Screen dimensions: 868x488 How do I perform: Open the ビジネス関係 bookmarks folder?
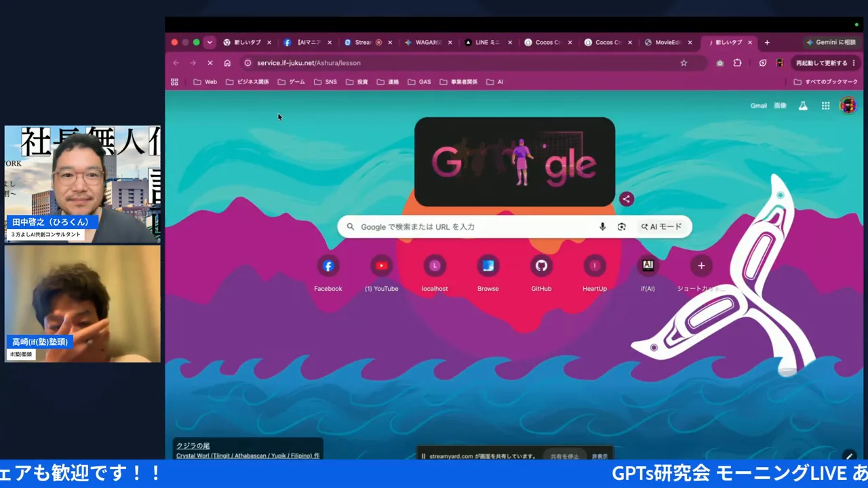click(x=247, y=82)
